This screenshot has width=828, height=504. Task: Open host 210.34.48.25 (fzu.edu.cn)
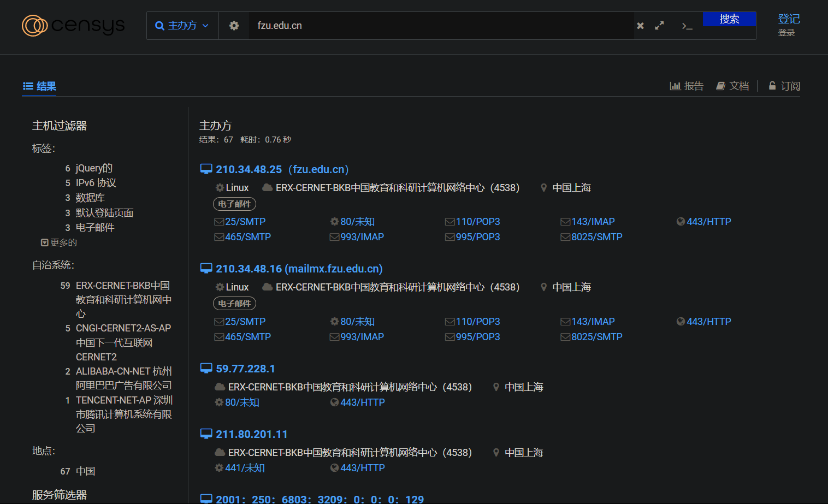(282, 169)
